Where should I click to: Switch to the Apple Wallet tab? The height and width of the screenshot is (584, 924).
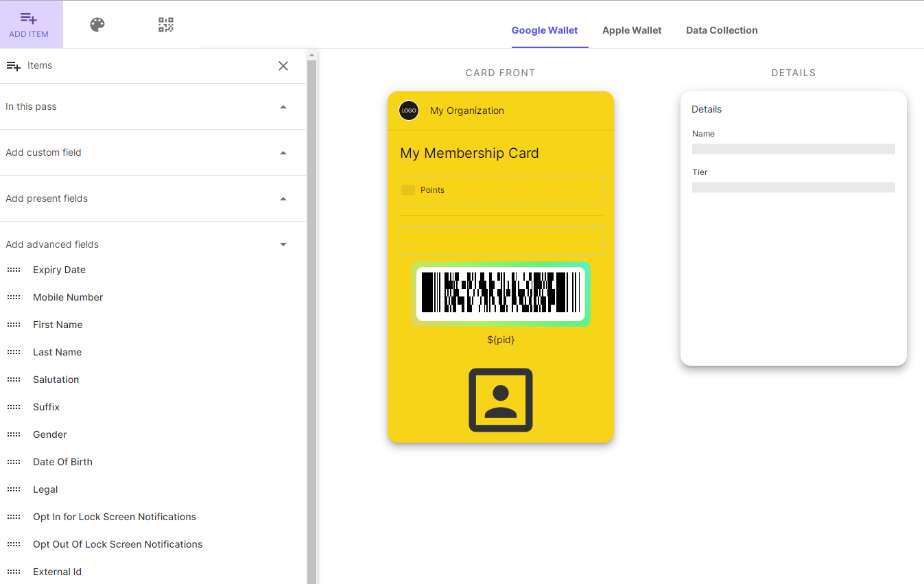(x=632, y=30)
